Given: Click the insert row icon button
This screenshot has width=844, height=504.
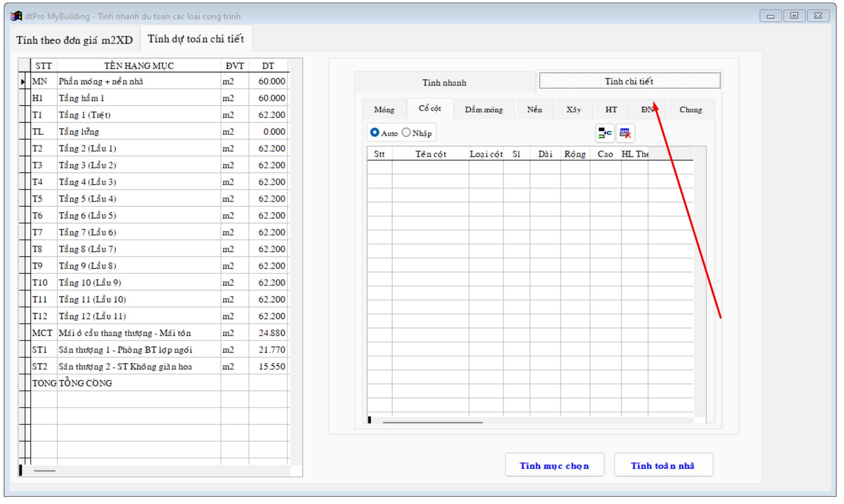Looking at the screenshot, I should click(605, 133).
